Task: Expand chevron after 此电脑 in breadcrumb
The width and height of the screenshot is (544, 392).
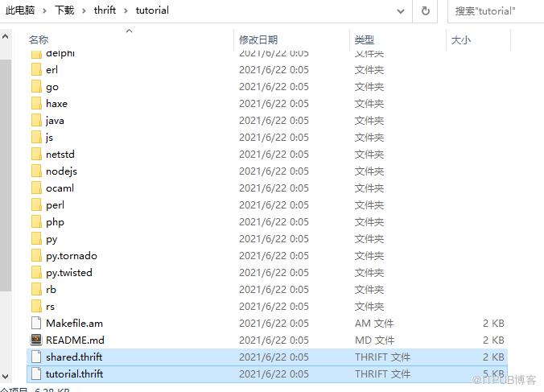Action: 44,10
